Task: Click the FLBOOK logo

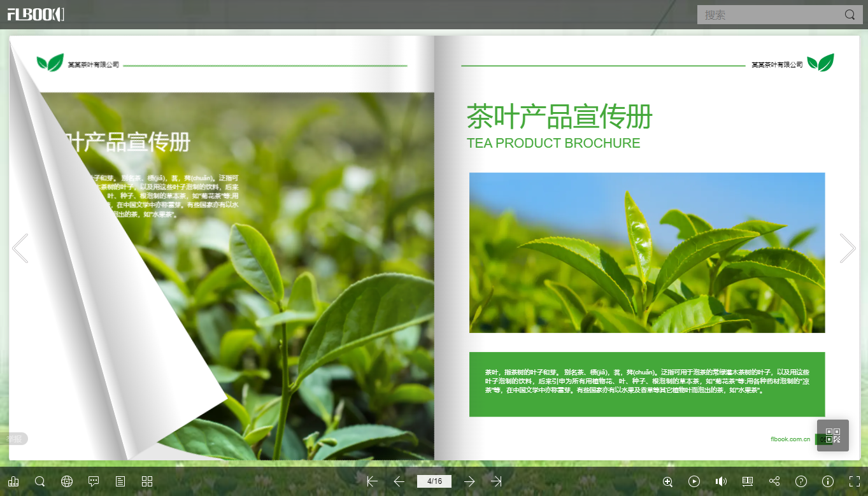Action: pyautogui.click(x=36, y=14)
